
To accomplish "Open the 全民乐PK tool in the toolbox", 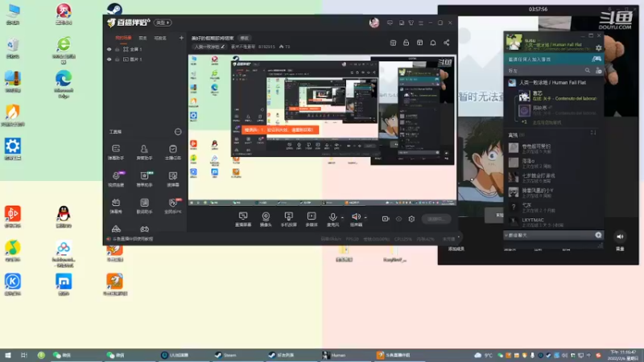I will click(x=173, y=206).
